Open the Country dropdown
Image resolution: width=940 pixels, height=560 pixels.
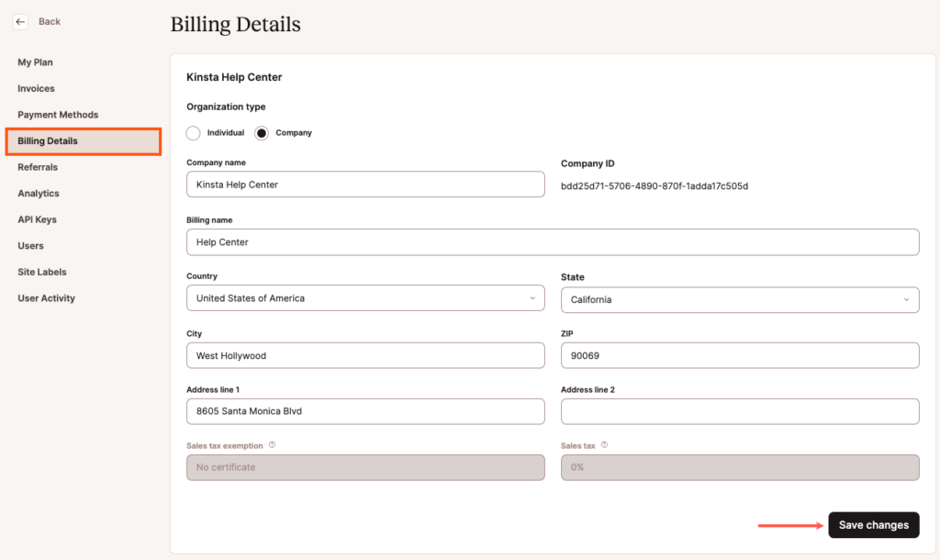[365, 297]
